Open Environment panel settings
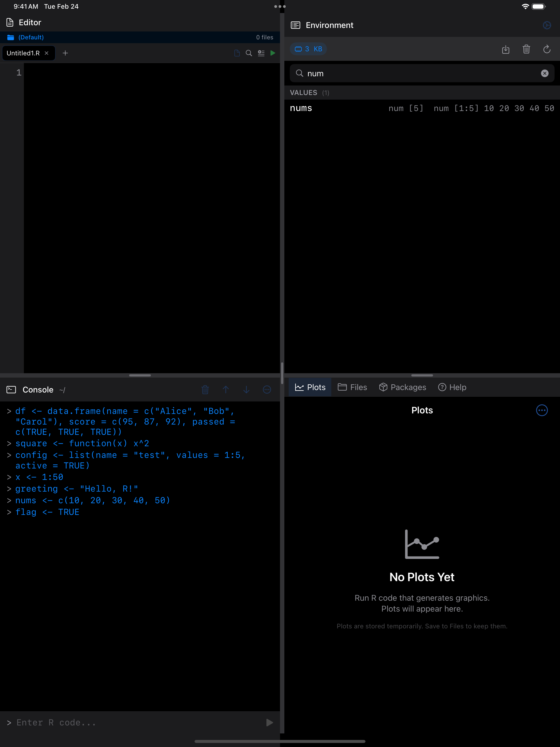 point(547,25)
